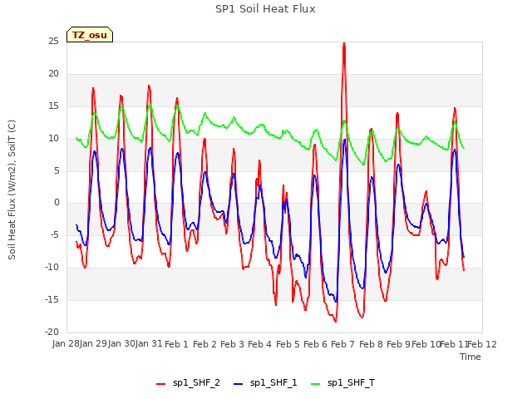Image resolution: width=532 pixels, height=399 pixels.
Task: Toggle the sp1_SHF_2 legend entry
Action: 188,383
